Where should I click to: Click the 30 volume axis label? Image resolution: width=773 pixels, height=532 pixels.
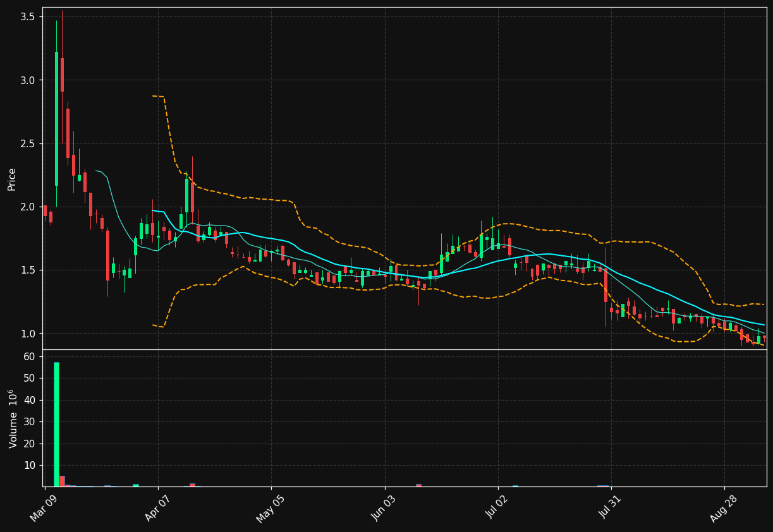pyautogui.click(x=29, y=422)
